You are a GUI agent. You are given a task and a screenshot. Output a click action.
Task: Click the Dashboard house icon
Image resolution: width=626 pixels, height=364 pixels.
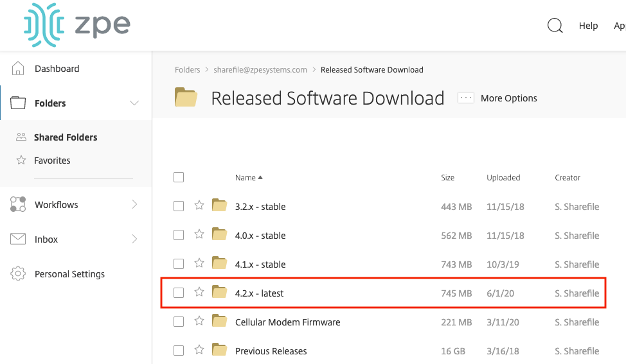(x=18, y=69)
